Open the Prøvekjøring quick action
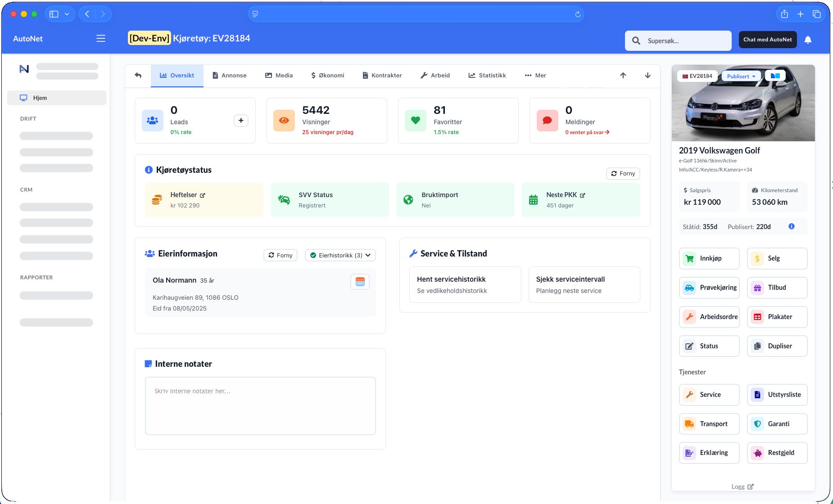 [x=709, y=288]
